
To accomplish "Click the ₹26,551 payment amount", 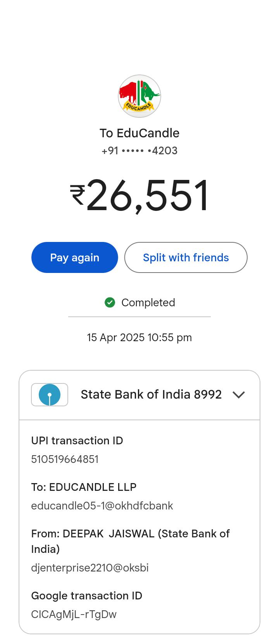I will (x=139, y=195).
